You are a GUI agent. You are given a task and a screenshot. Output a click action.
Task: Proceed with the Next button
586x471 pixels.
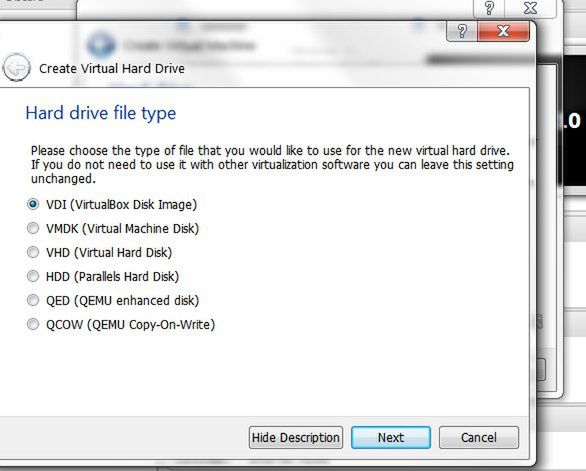point(391,437)
